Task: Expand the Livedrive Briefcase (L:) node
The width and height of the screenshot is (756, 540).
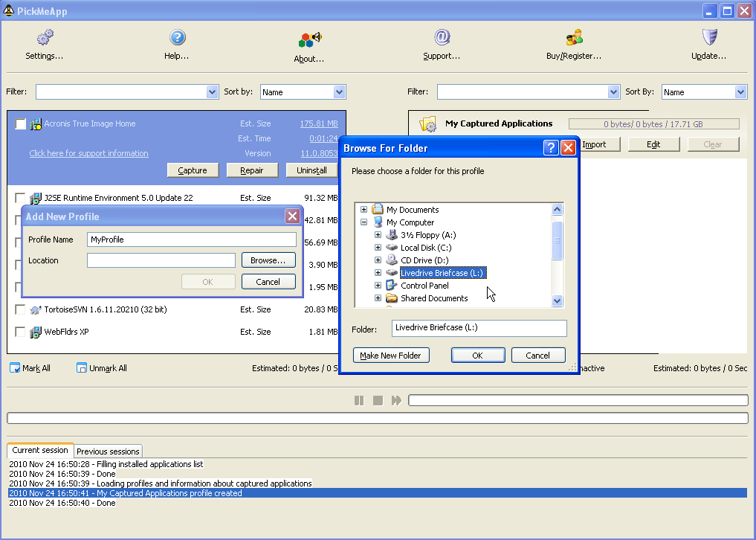Action: 378,273
